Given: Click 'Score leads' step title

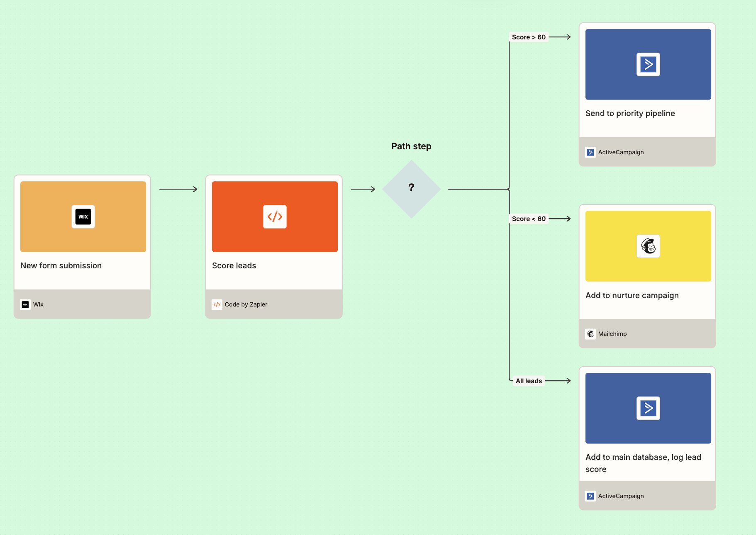Looking at the screenshot, I should pyautogui.click(x=234, y=265).
